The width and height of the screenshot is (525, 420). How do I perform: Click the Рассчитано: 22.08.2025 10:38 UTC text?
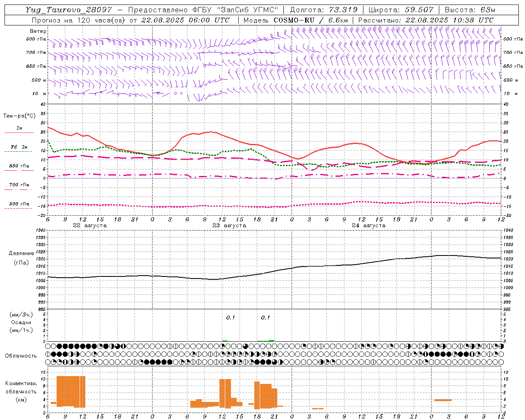click(426, 20)
